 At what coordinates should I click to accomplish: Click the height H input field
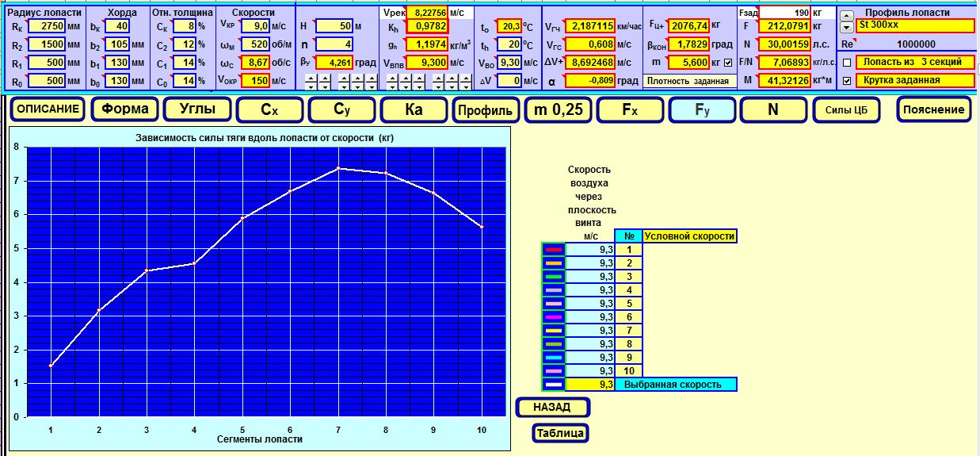tap(337, 26)
